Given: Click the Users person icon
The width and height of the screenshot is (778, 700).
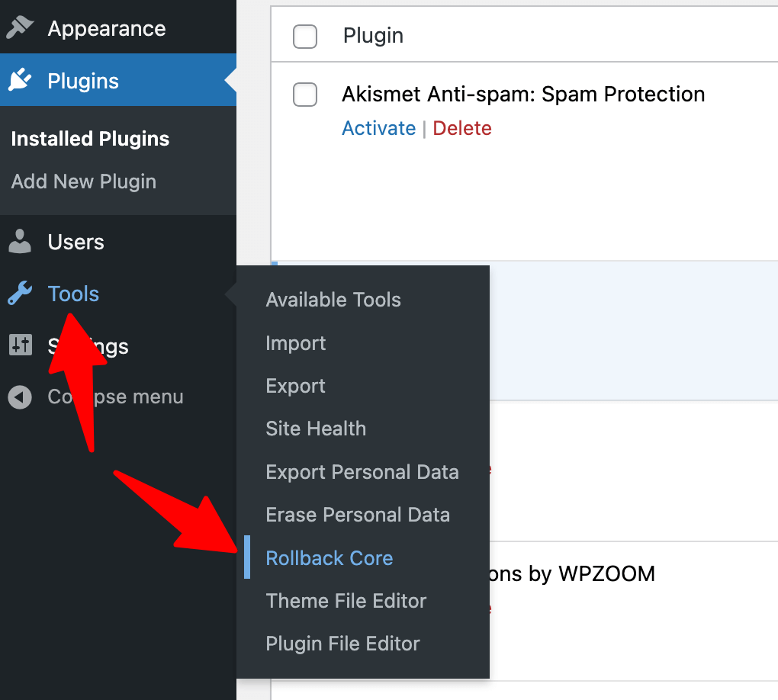Looking at the screenshot, I should 20,242.
